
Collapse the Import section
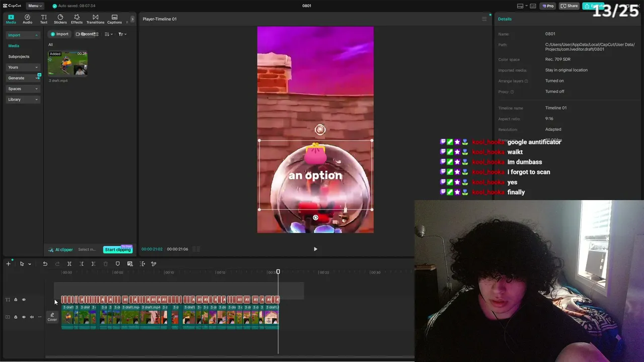tap(23, 35)
